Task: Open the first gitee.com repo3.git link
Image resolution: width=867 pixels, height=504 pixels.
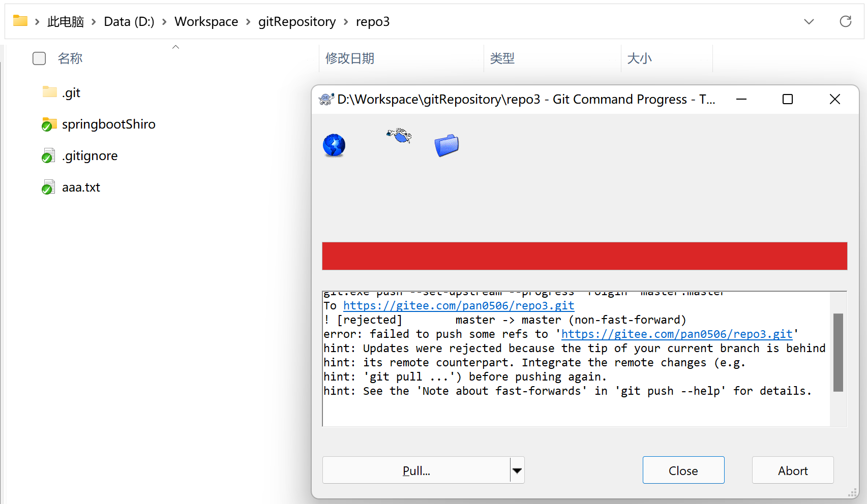Action: pos(458,305)
